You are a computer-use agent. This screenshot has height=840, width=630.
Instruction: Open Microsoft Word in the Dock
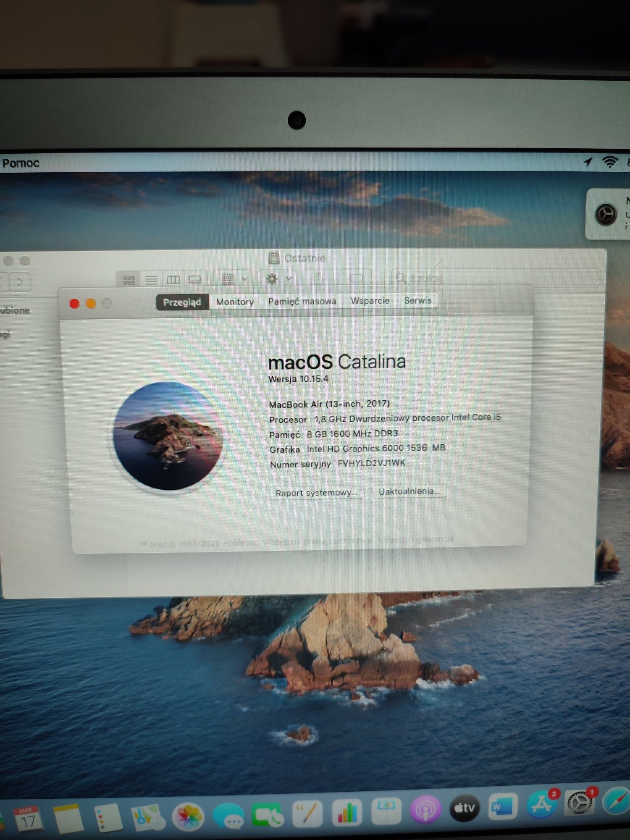click(503, 806)
